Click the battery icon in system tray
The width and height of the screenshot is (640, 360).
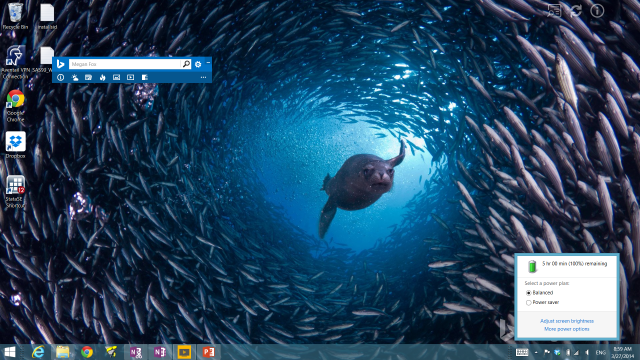pos(568,352)
